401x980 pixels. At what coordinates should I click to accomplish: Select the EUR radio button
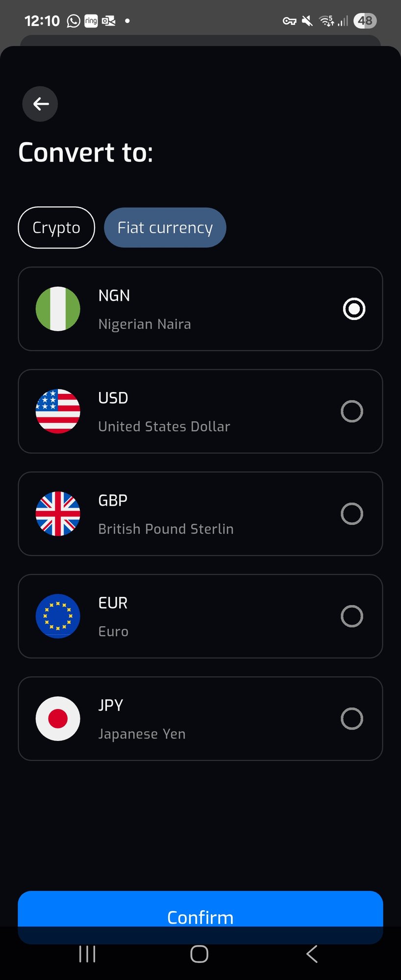[x=352, y=616]
